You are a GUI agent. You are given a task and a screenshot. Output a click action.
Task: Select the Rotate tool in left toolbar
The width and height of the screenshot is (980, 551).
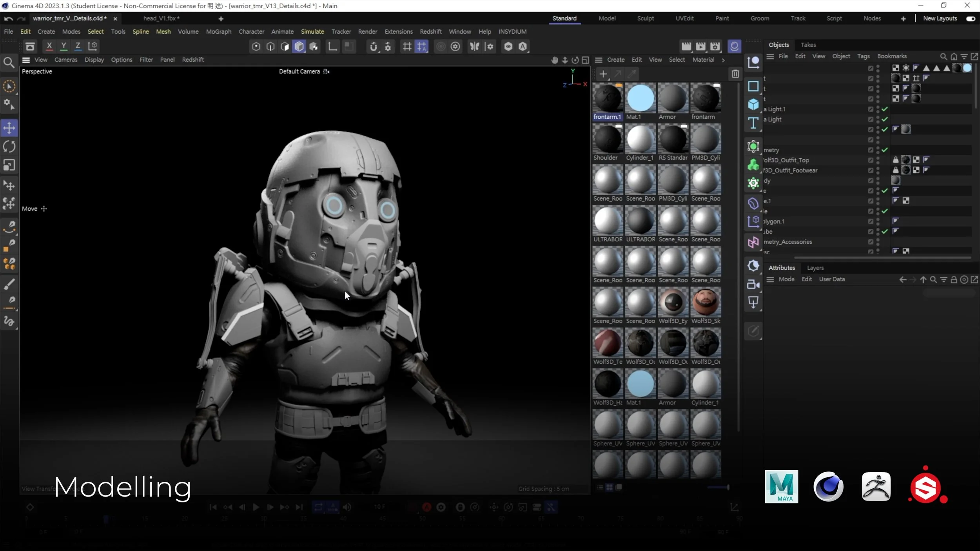click(9, 147)
